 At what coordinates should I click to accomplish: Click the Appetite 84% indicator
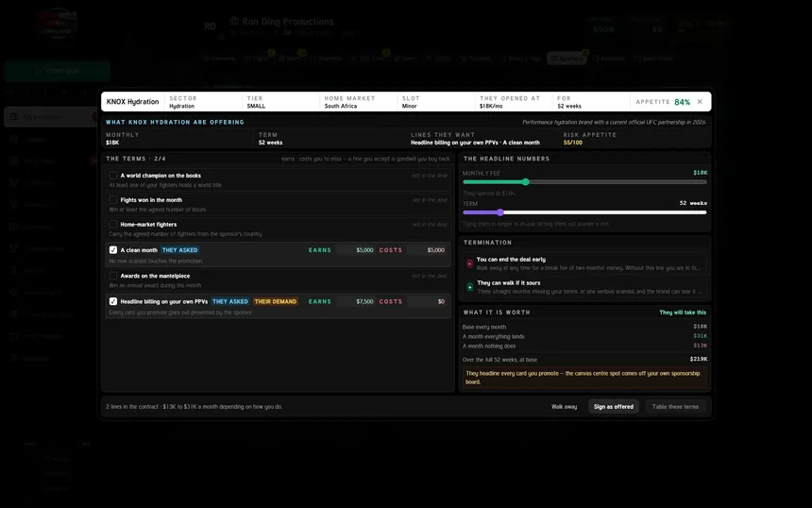click(x=663, y=102)
